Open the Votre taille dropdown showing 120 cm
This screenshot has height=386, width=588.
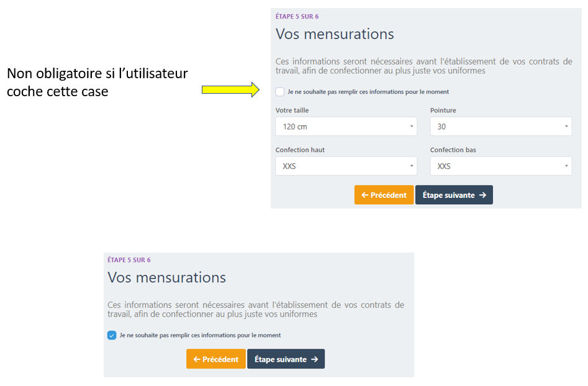coord(346,127)
